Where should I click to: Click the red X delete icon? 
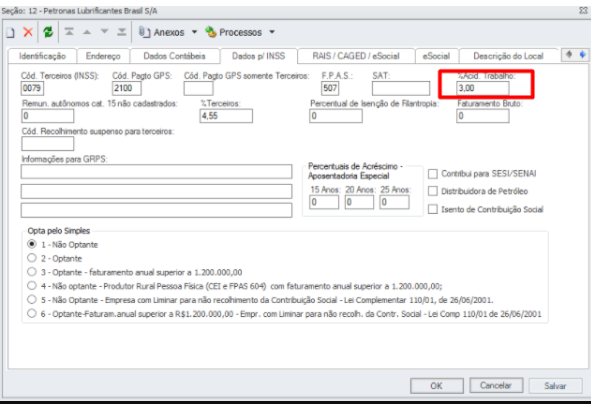(x=28, y=32)
